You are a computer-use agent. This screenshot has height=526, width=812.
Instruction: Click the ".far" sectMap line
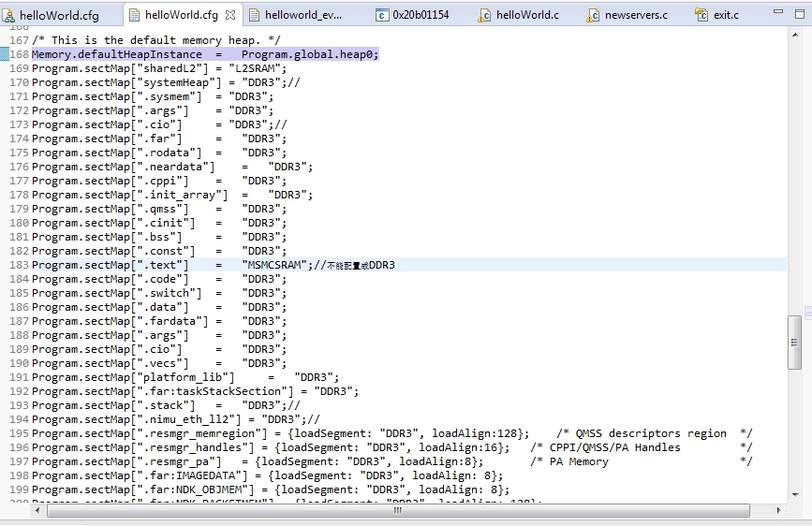point(159,139)
